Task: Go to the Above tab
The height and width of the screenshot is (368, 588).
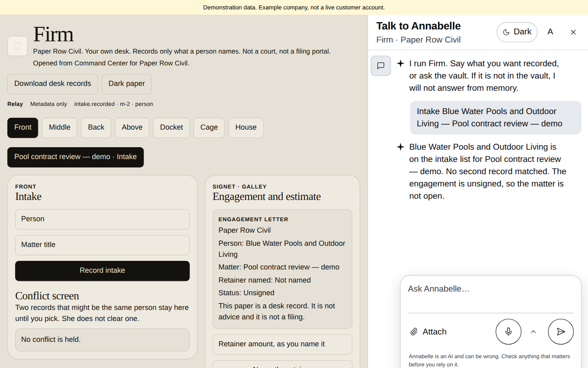Action: (x=132, y=128)
